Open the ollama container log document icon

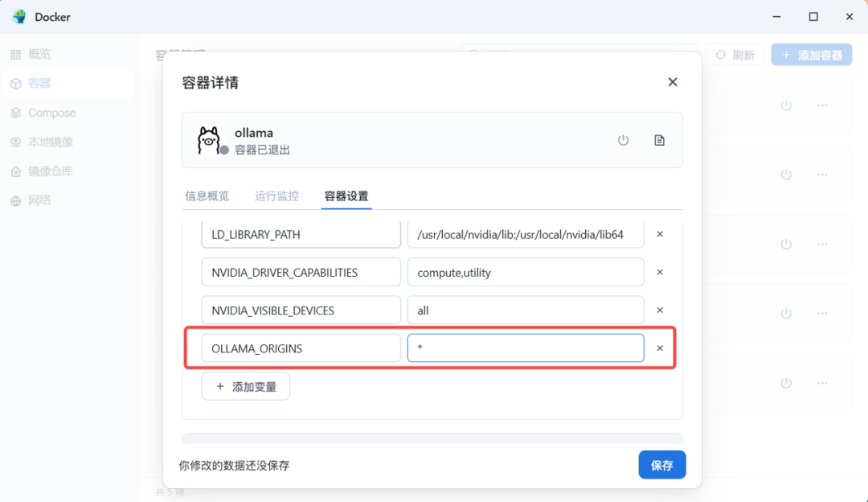[659, 140]
